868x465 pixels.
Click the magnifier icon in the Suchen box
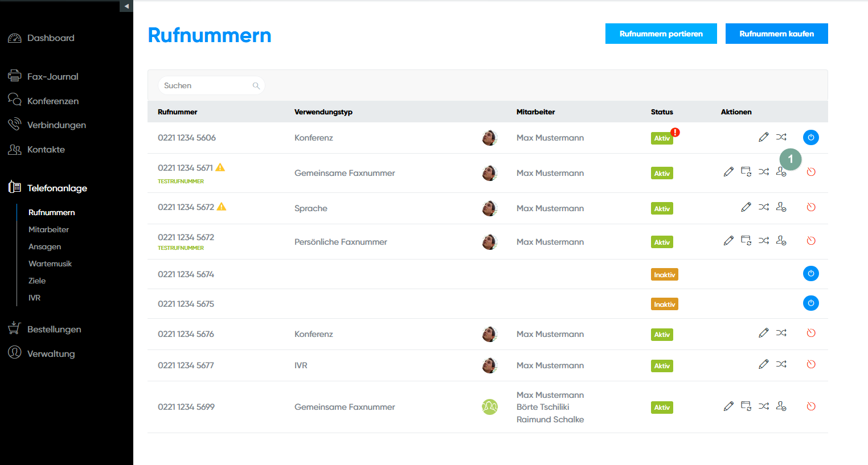pos(256,86)
